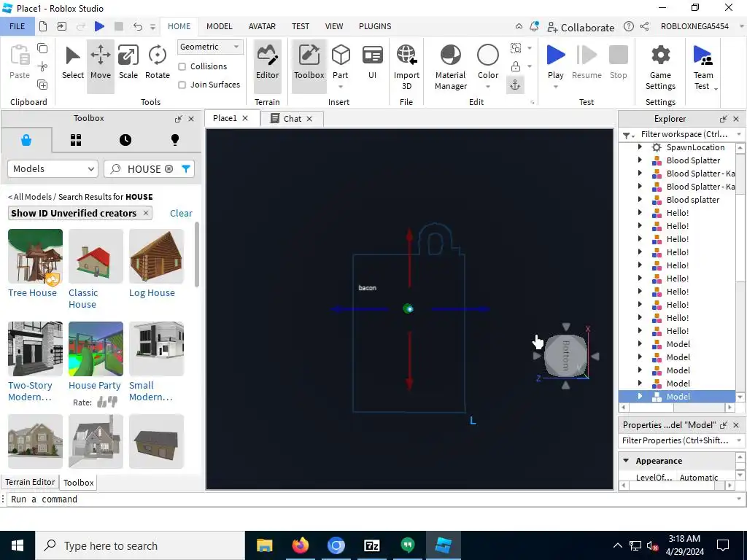Click the Share icon

[644, 26]
